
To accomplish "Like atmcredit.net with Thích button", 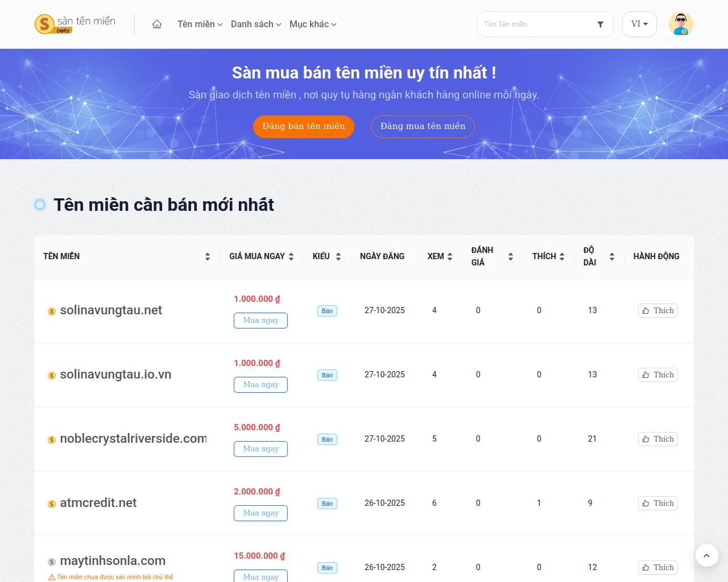I will 658,503.
